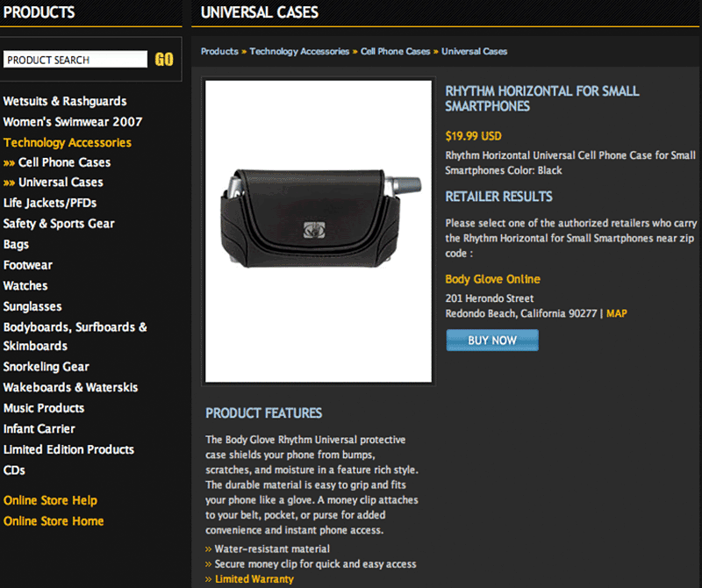Go to Online Store Home
This screenshot has height=588, width=702.
(54, 521)
